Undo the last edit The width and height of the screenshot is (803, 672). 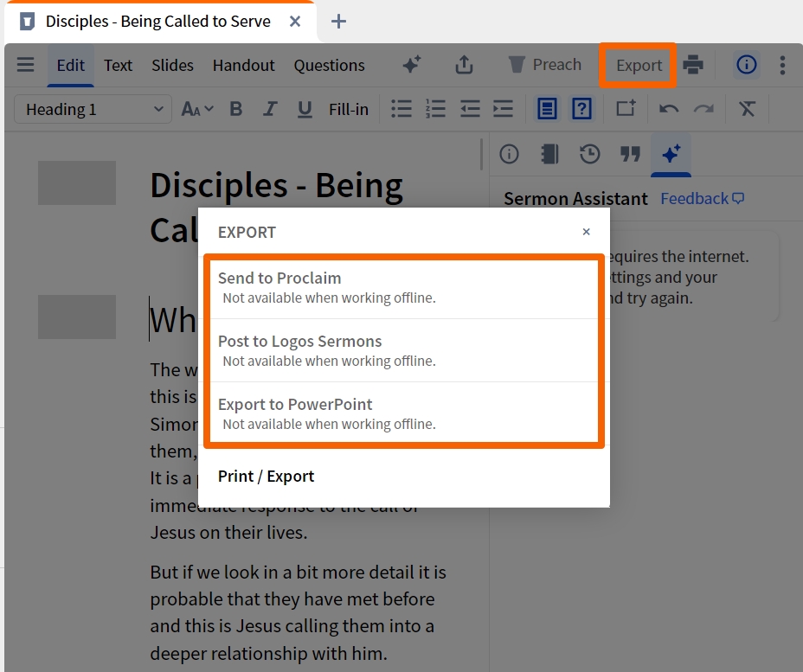pyautogui.click(x=669, y=109)
